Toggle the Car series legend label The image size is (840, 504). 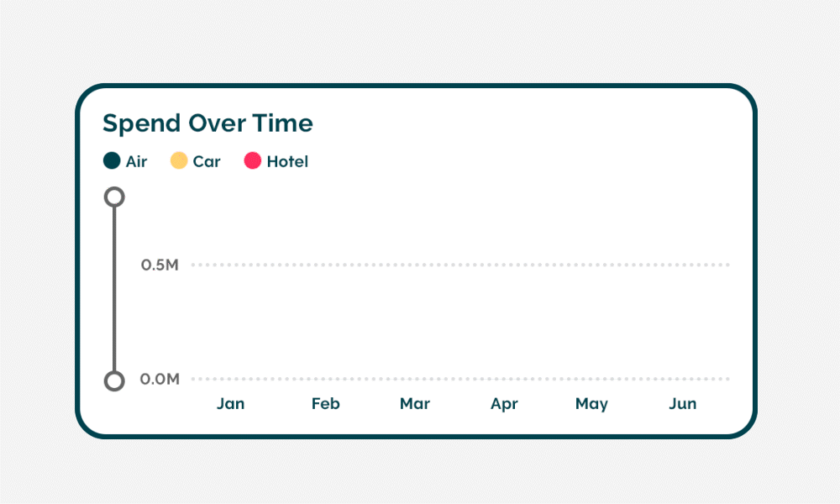[207, 162]
